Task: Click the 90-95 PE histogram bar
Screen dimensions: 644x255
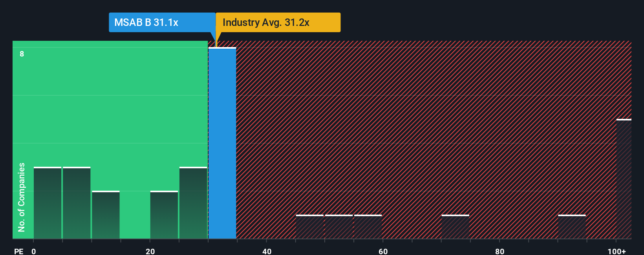Action: click(x=572, y=227)
